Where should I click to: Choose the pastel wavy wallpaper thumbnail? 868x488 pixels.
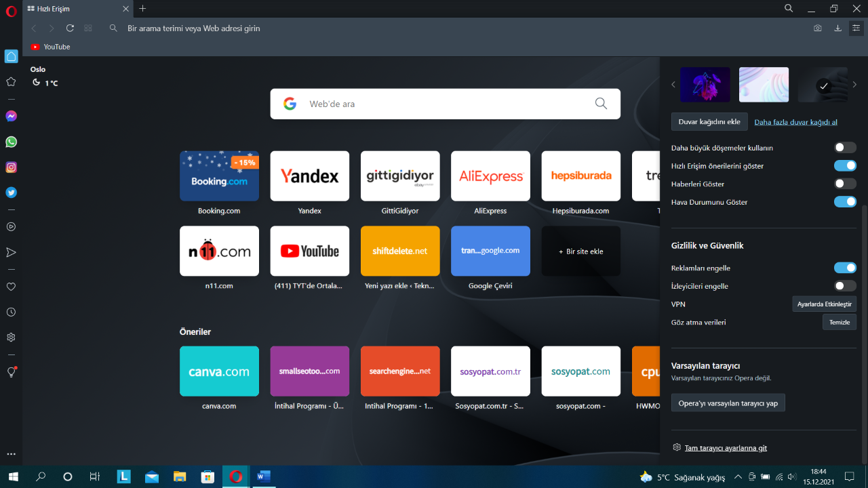764,85
